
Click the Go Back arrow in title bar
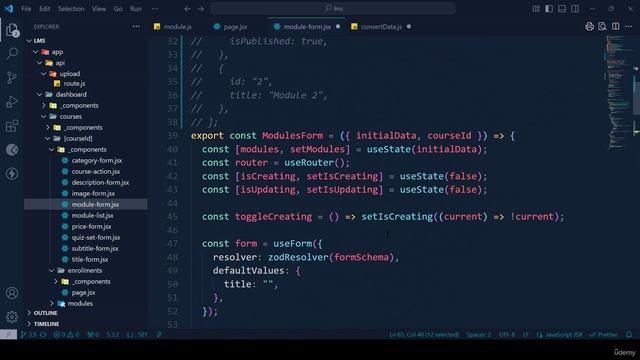[x=187, y=9]
